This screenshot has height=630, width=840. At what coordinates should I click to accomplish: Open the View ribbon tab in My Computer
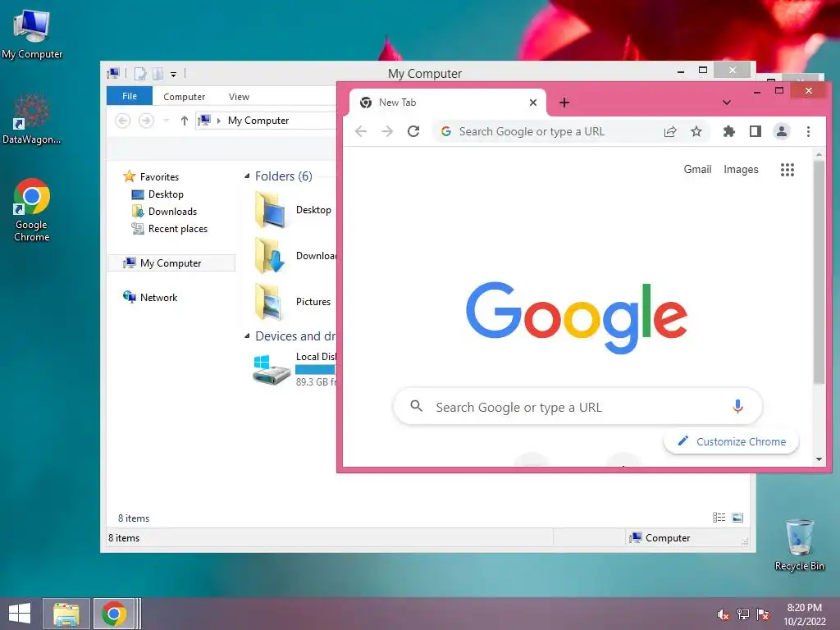coord(239,97)
